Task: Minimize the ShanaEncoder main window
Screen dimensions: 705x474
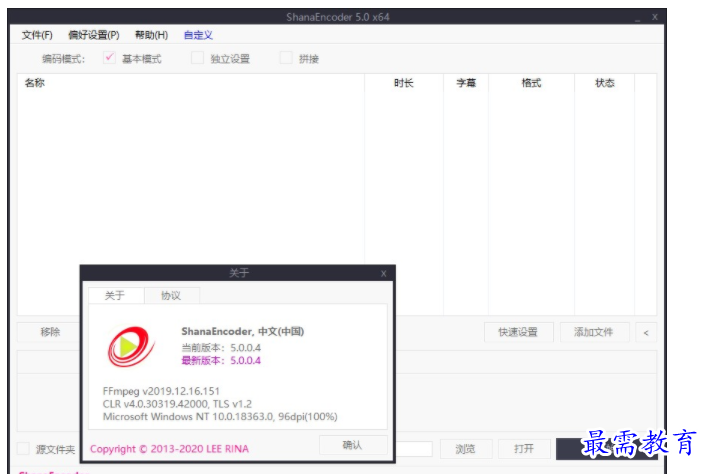Action: click(x=638, y=18)
